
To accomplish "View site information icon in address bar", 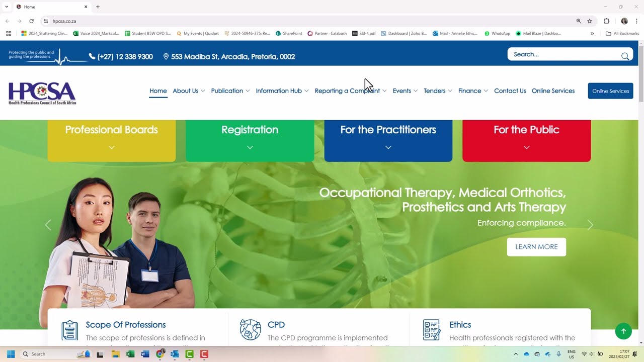I will (x=46, y=21).
